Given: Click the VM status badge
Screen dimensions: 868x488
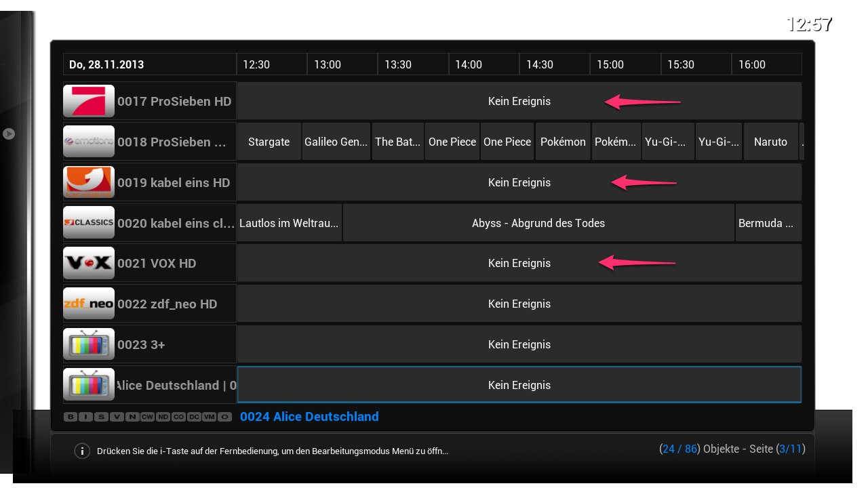Looking at the screenshot, I should click(210, 417).
